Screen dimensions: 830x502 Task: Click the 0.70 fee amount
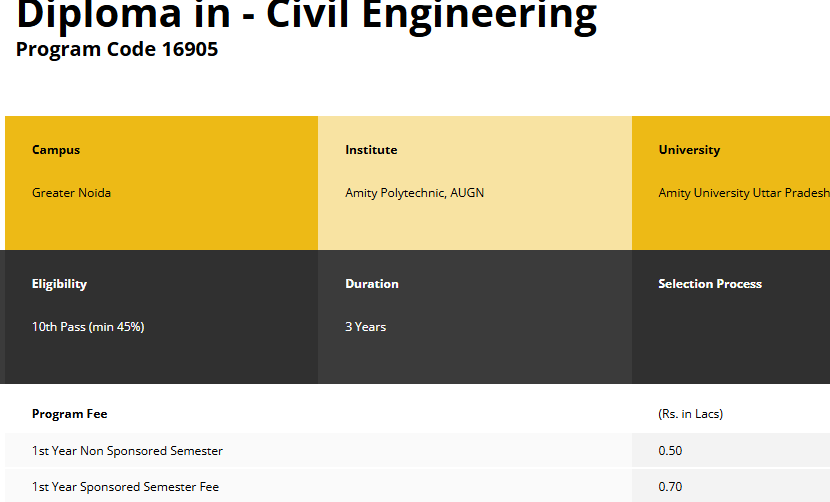(670, 487)
